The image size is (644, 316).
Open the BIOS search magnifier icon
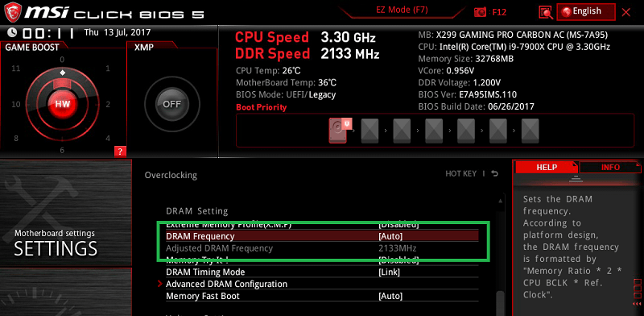coord(546,12)
